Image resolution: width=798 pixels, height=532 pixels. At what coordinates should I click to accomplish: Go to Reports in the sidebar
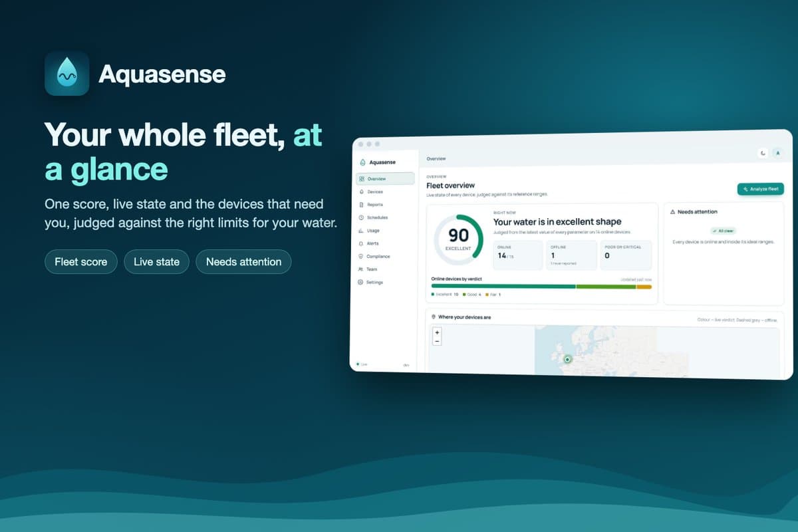click(385, 205)
